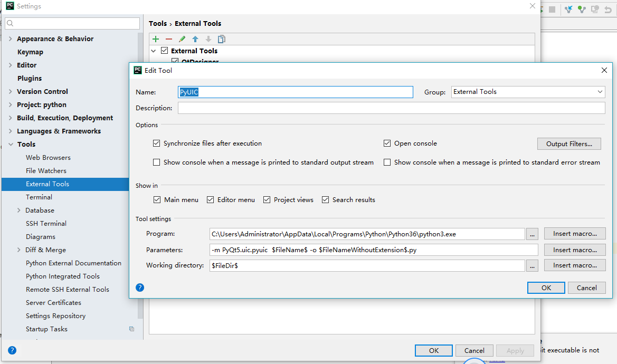The width and height of the screenshot is (617, 364).
Task: Collapse the Tools section in sidebar
Action: click(x=11, y=144)
